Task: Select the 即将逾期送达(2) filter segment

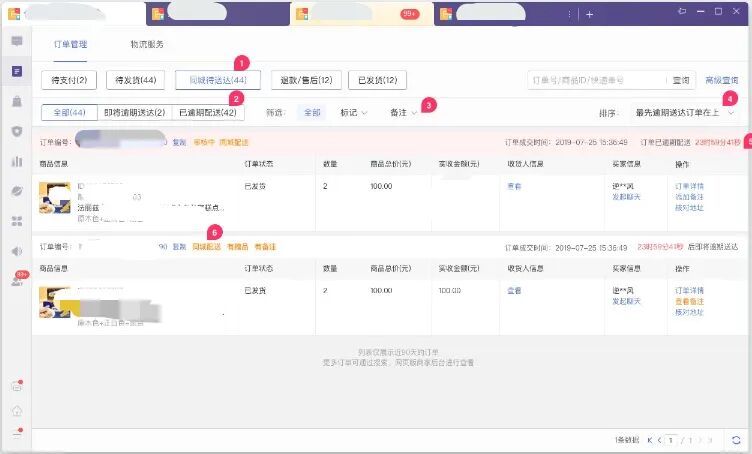Action: tap(134, 113)
